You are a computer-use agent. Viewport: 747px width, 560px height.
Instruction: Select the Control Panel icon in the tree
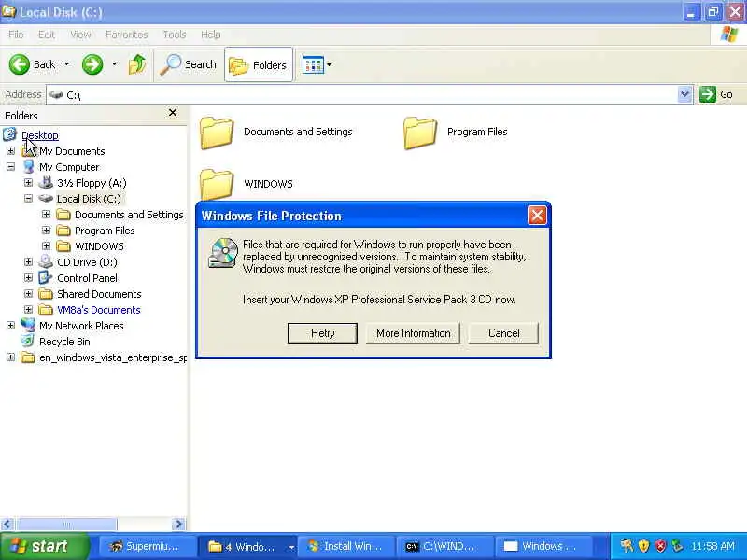click(46, 277)
